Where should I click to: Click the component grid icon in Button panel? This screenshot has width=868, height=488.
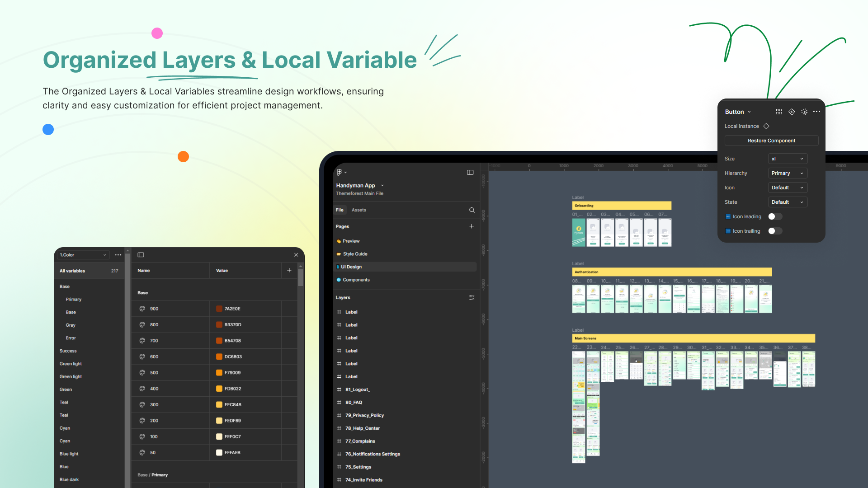point(779,112)
